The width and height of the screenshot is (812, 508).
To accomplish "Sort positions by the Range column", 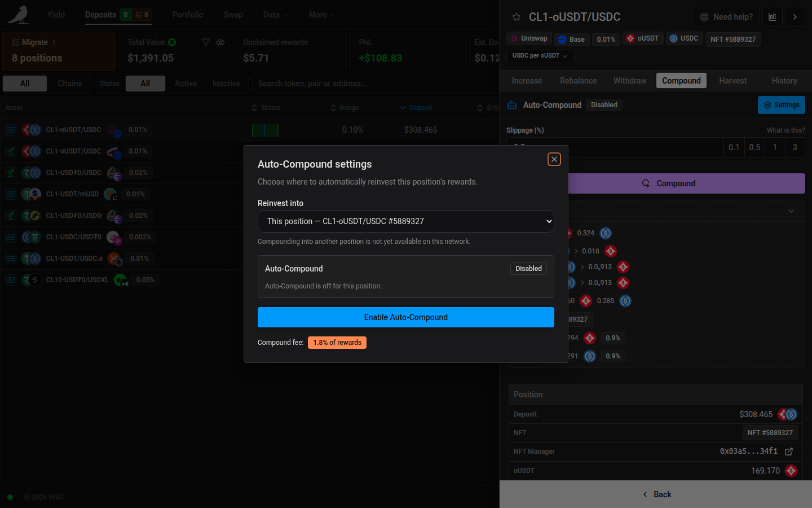I will coord(345,108).
